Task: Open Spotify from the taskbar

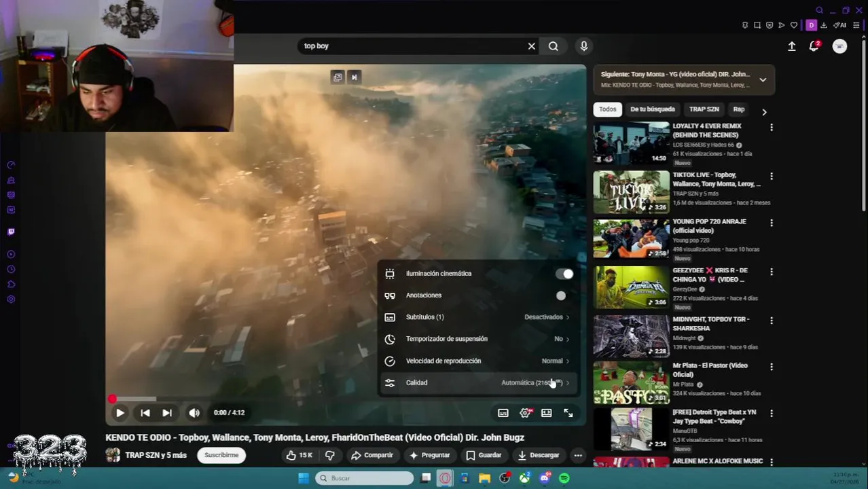Action: (564, 478)
